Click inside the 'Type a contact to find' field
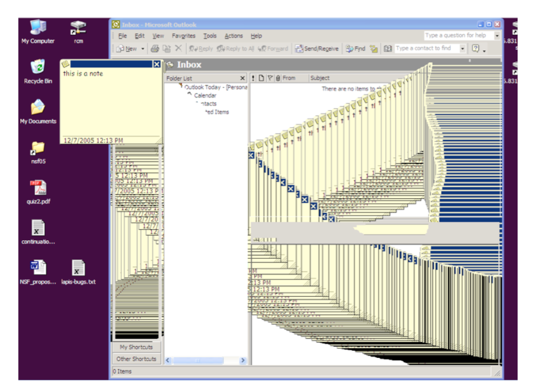Viewport: 536px width, 392px height. 426,49
